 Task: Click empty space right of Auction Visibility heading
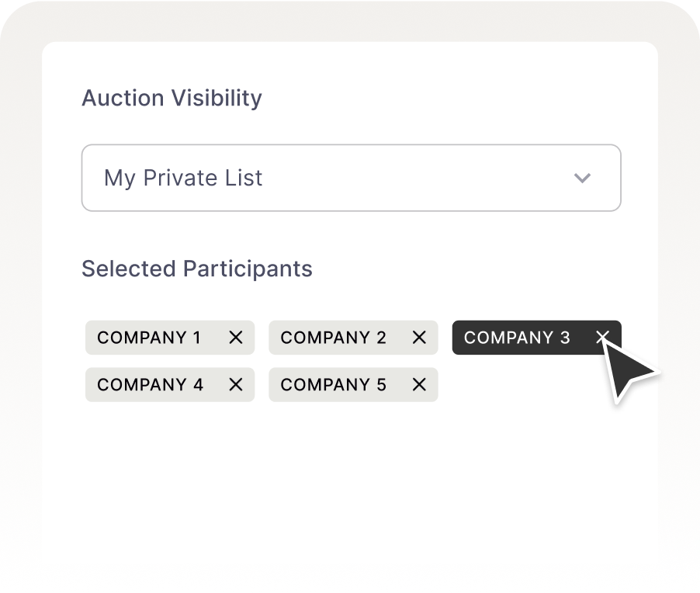450,99
